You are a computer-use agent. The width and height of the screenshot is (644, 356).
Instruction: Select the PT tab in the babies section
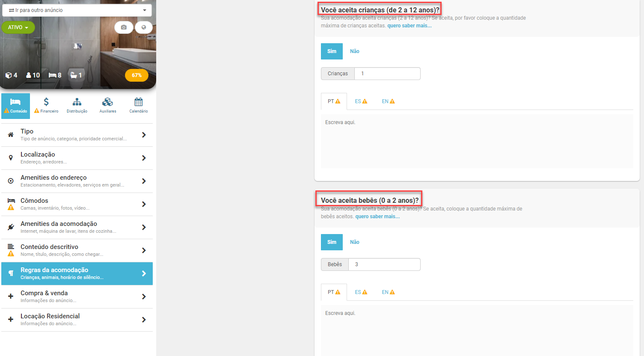point(334,292)
